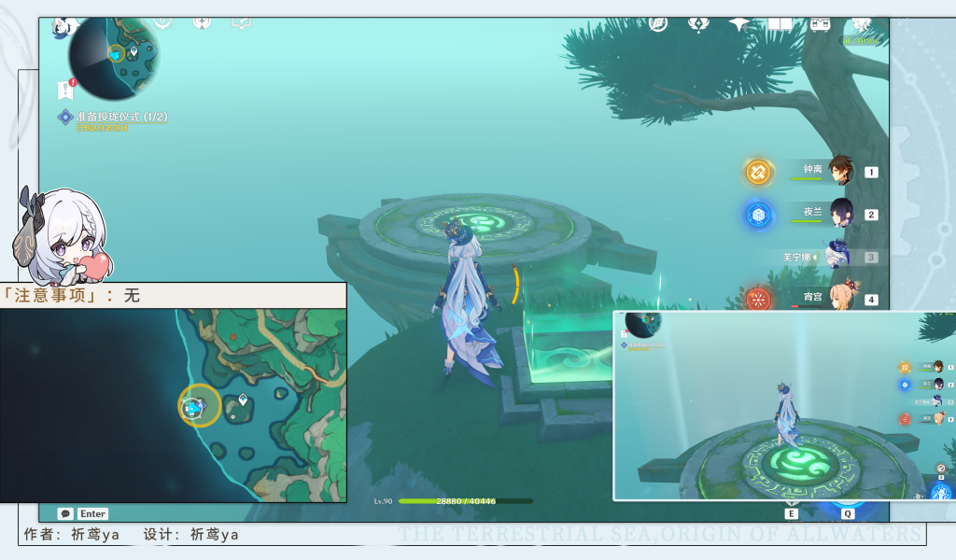956x560 pixels.
Task: Click the 「注意事项」: 无 banner text
Action: [71, 296]
